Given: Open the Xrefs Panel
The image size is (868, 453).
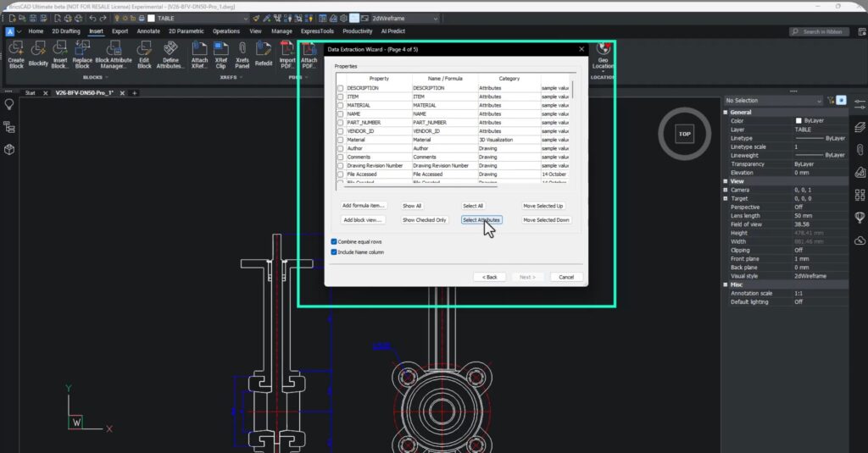Looking at the screenshot, I should [x=242, y=54].
